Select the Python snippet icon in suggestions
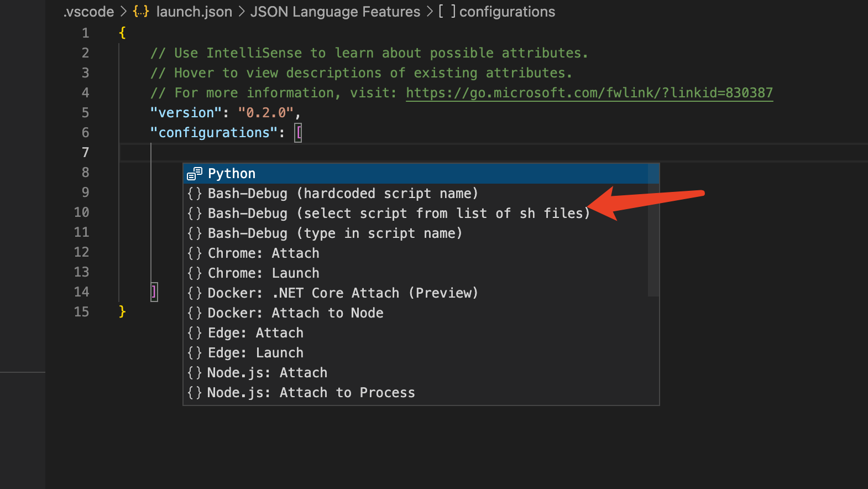This screenshot has width=868, height=489. click(x=195, y=174)
